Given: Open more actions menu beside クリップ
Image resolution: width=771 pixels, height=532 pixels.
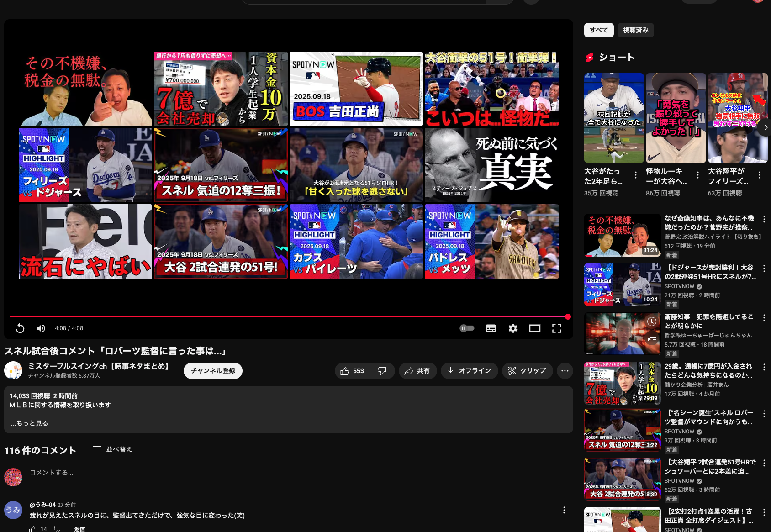Looking at the screenshot, I should tap(565, 371).
